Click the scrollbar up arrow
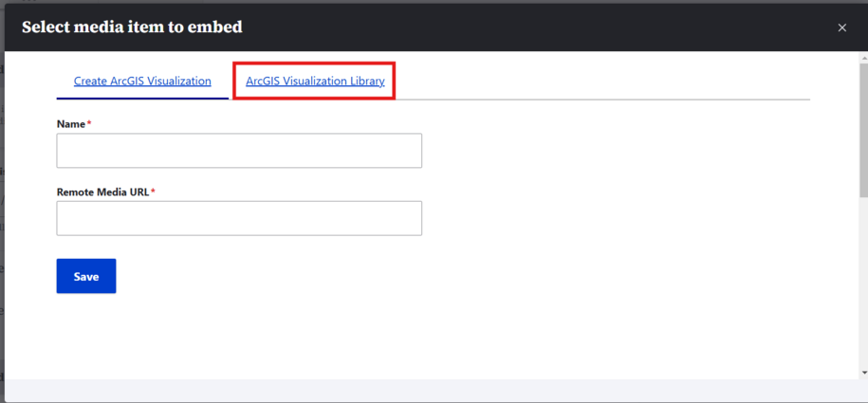The width and height of the screenshot is (868, 403). pos(863,58)
